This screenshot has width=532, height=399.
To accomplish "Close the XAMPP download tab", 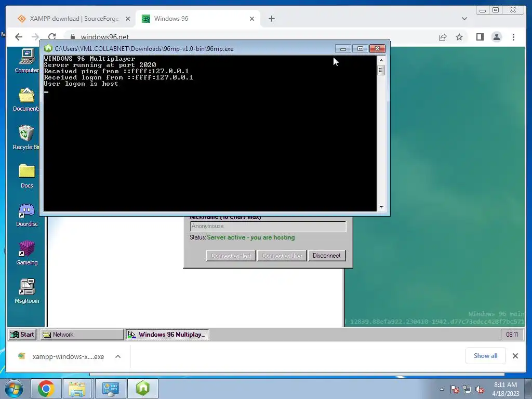I will tap(128, 19).
